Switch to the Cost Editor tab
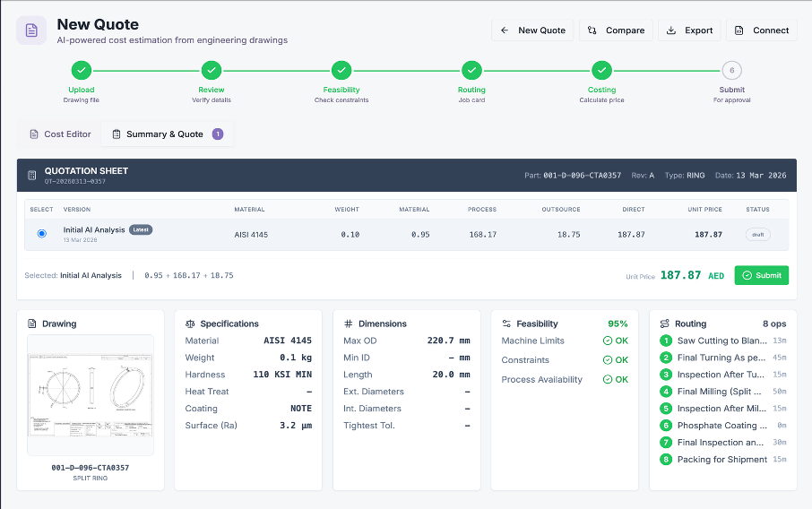812x509 pixels. (x=60, y=134)
